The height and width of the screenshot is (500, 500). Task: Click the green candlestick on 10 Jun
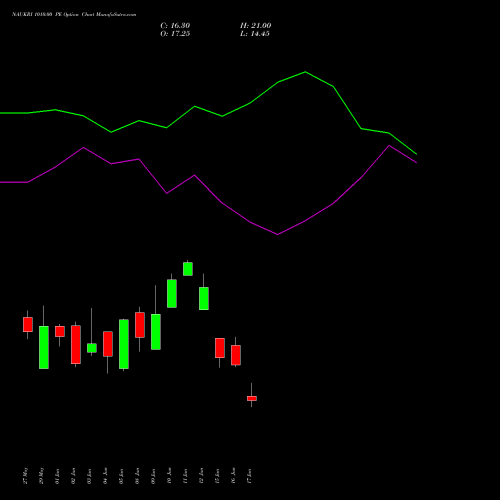(x=172, y=293)
